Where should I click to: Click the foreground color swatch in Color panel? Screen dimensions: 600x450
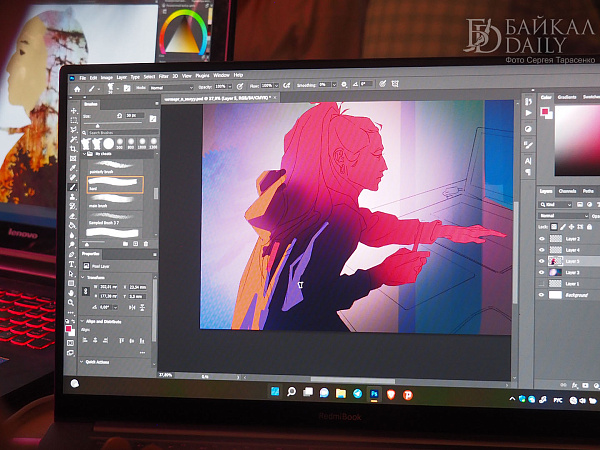[544, 113]
